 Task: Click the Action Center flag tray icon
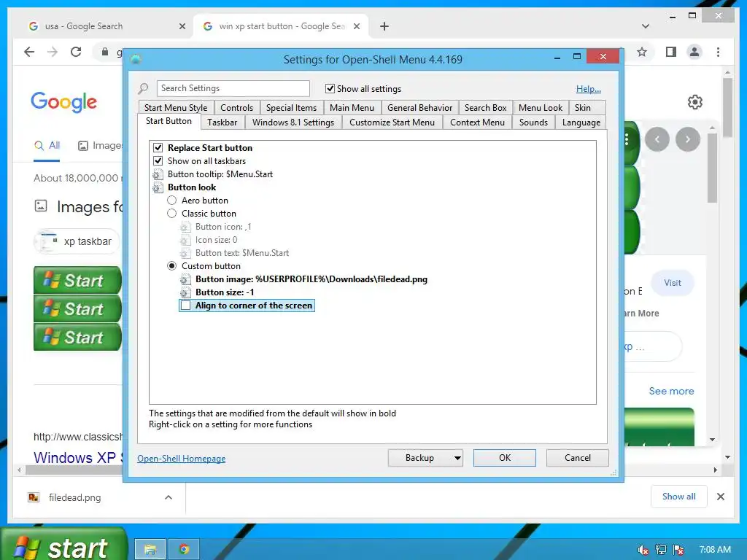(x=678, y=550)
